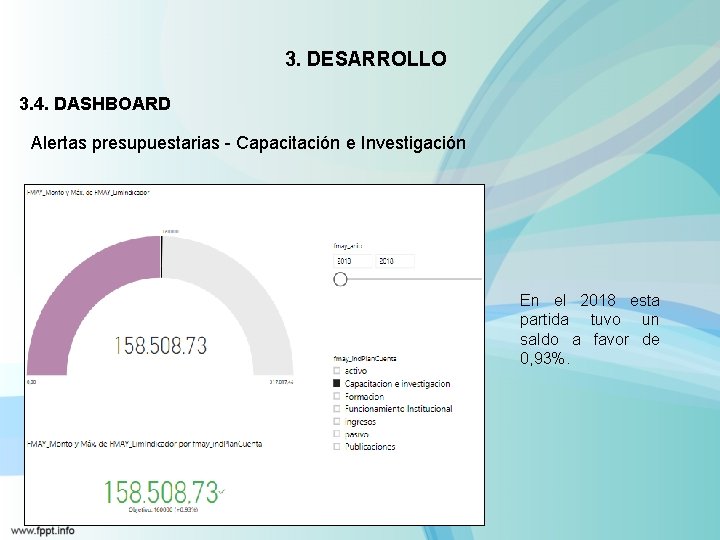The image size is (720, 540).
Task: Click the KPI green checkmark indicator
Action: pyautogui.click(x=222, y=492)
